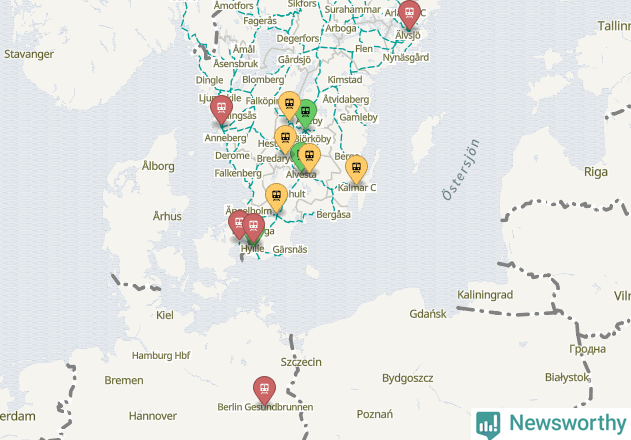Click the red train marker above Hyllie
This screenshot has height=440, width=631.
254,228
